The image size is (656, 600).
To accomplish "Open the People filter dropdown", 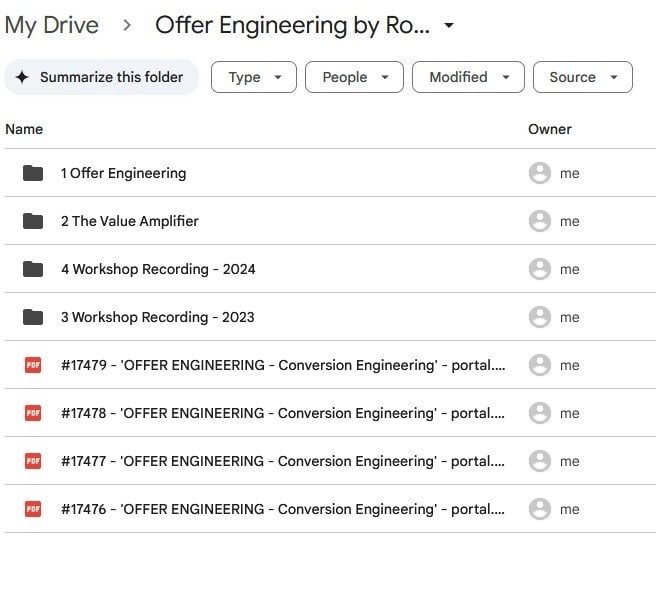I will point(354,77).
